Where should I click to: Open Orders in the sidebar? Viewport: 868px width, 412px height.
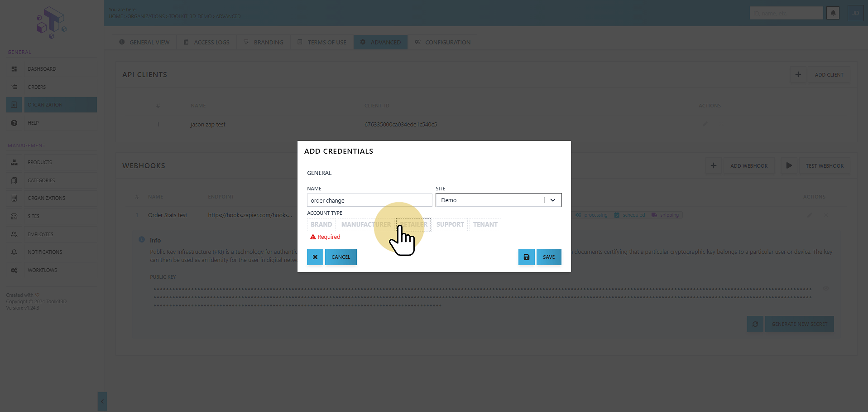pyautogui.click(x=60, y=87)
